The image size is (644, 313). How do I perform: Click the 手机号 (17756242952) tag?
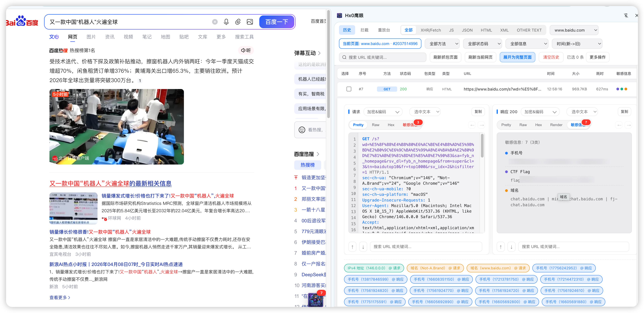pos(564,268)
